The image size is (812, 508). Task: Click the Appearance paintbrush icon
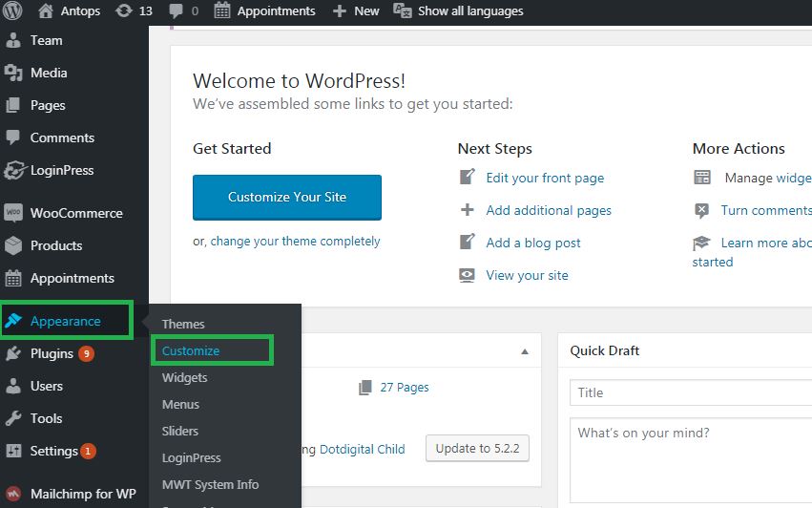[13, 321]
